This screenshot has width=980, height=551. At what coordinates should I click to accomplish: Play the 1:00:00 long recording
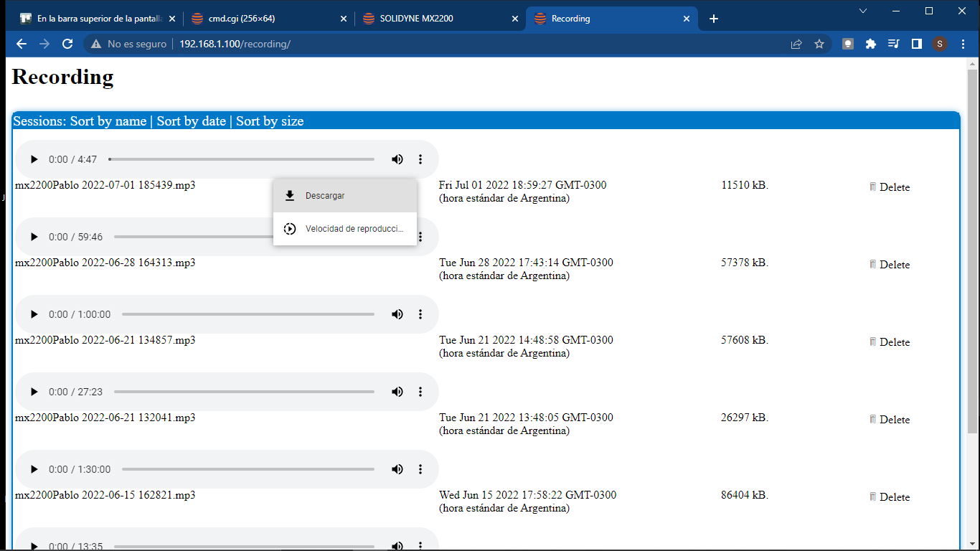34,314
